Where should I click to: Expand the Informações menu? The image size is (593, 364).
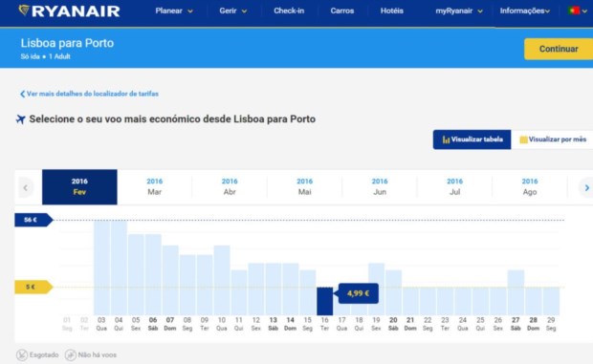(x=524, y=11)
